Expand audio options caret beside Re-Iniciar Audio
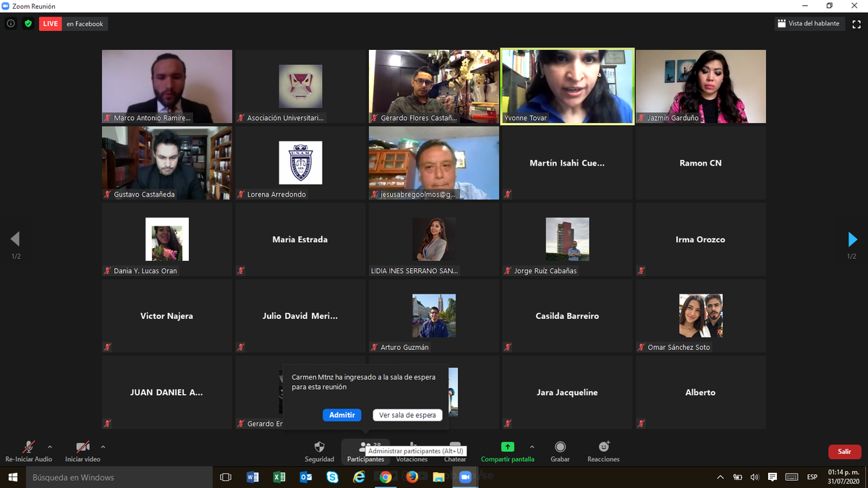 (50, 447)
